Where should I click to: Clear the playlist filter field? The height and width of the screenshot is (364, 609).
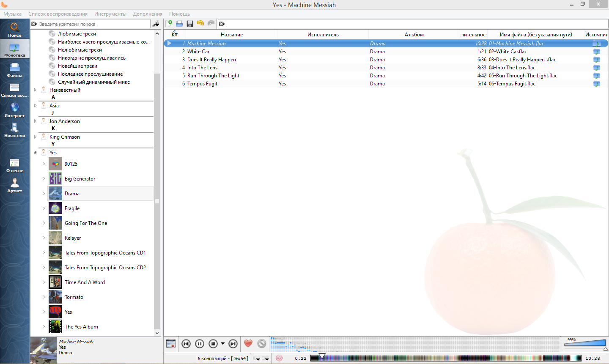[222, 24]
